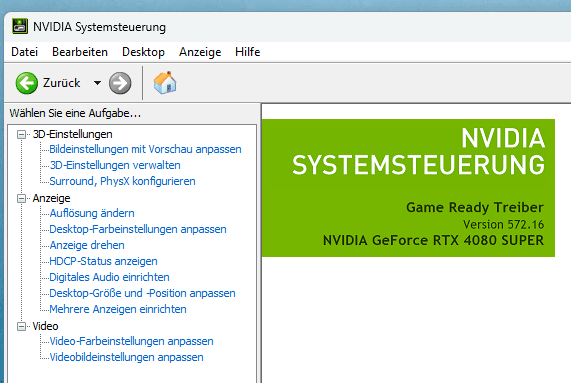This screenshot has width=571, height=383.
Task: Click the grey forward arrow icon
Action: pos(120,83)
